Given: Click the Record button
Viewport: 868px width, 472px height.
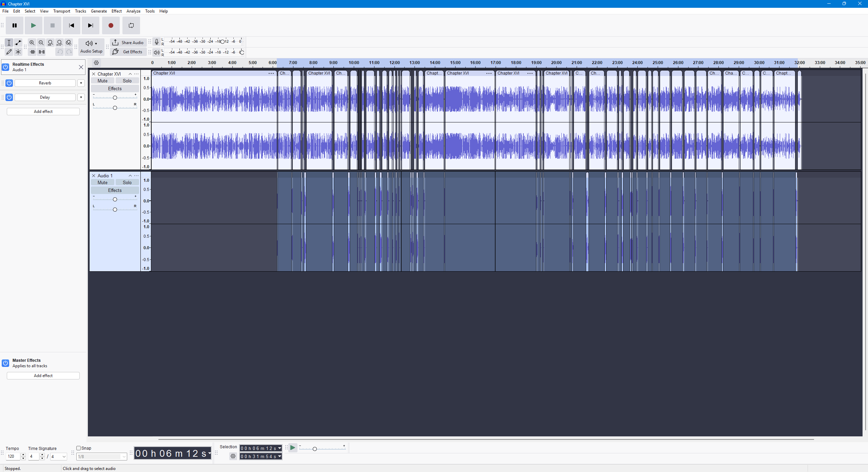Looking at the screenshot, I should [x=111, y=25].
